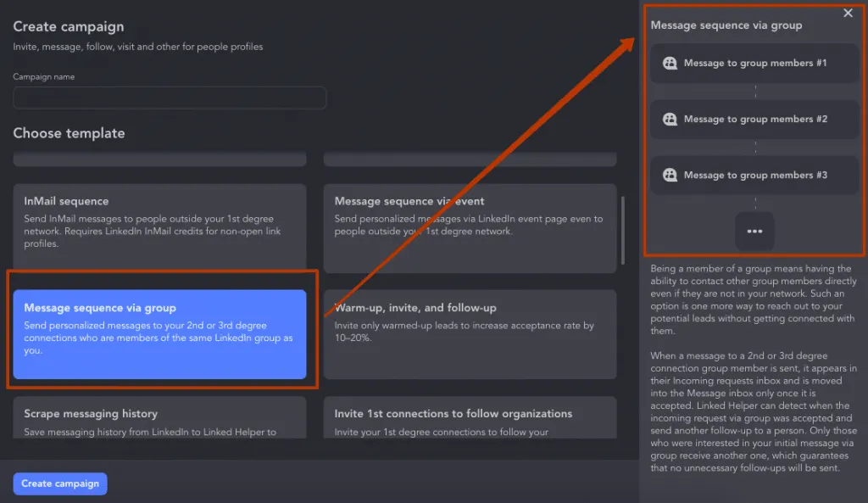The image size is (868, 503).
Task: Click the Choose template heading
Action: 70,133
